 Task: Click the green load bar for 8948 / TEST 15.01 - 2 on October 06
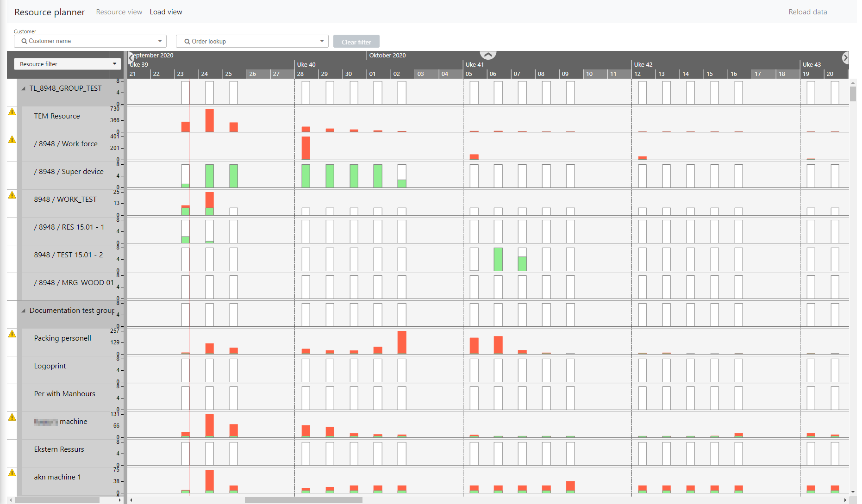click(x=498, y=259)
